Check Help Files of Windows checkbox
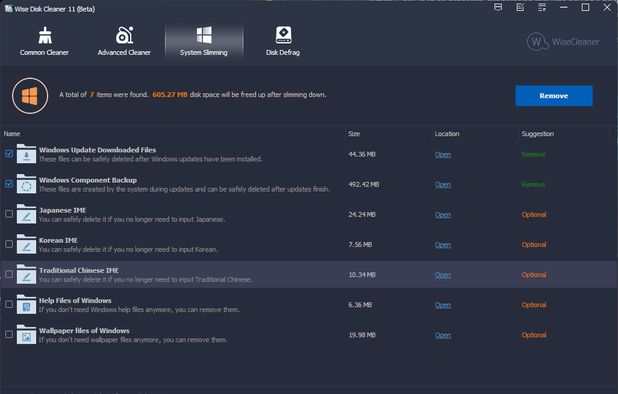The width and height of the screenshot is (618, 394). click(9, 304)
